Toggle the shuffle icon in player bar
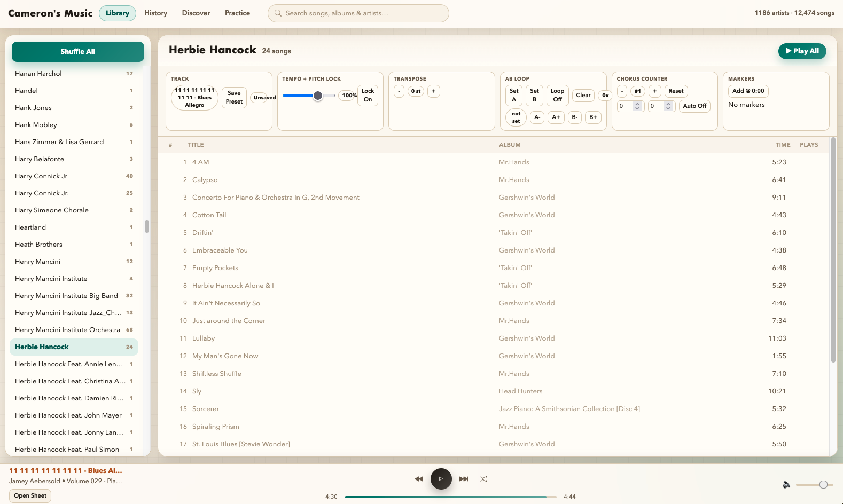843x504 pixels. point(483,479)
